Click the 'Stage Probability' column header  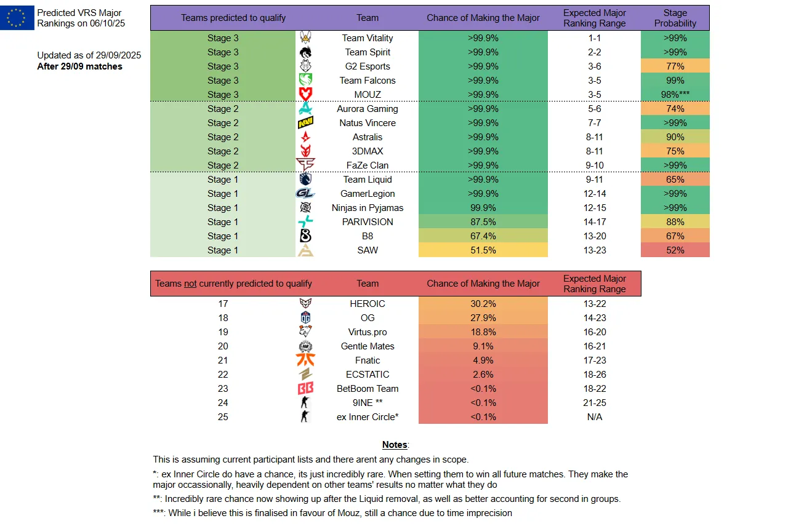pos(675,18)
